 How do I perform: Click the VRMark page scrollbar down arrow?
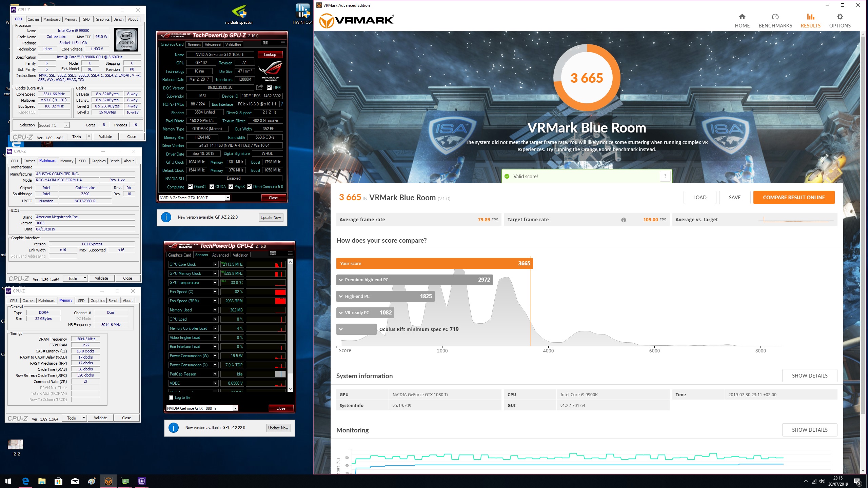point(863,471)
